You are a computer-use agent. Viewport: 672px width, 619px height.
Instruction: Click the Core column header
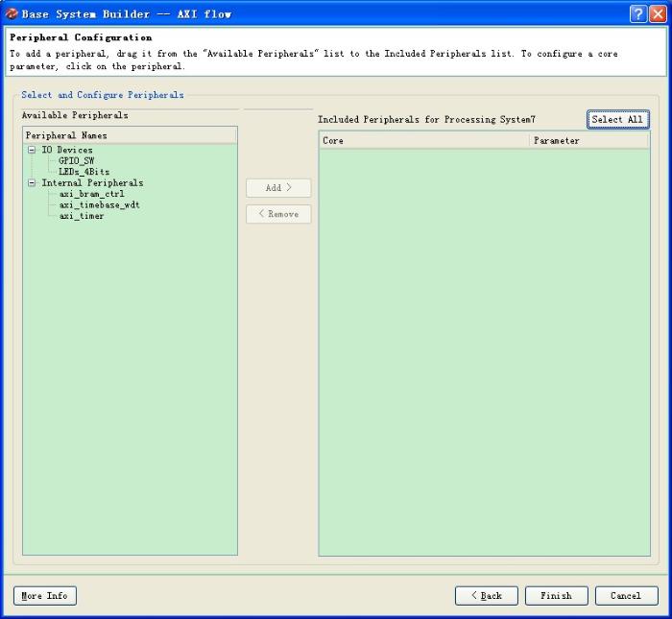point(424,141)
